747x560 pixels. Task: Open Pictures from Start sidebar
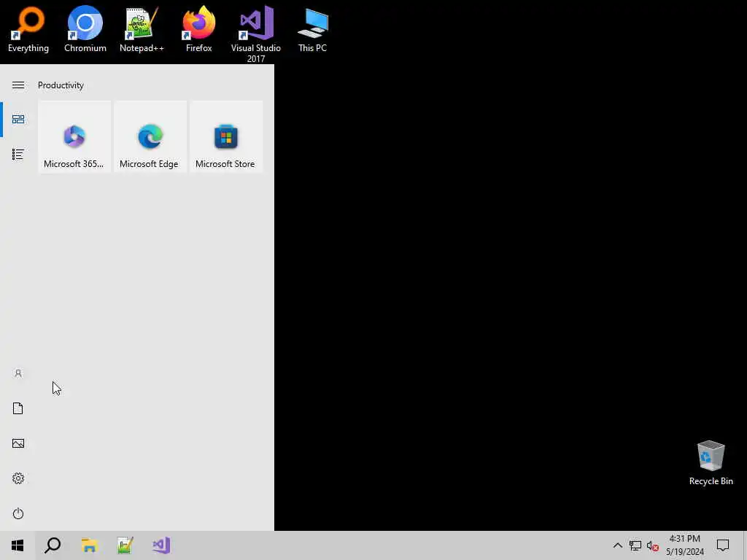18,443
